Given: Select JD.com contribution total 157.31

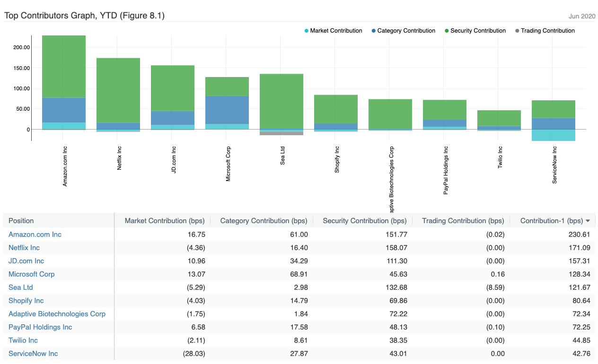Looking at the screenshot, I should (579, 261).
